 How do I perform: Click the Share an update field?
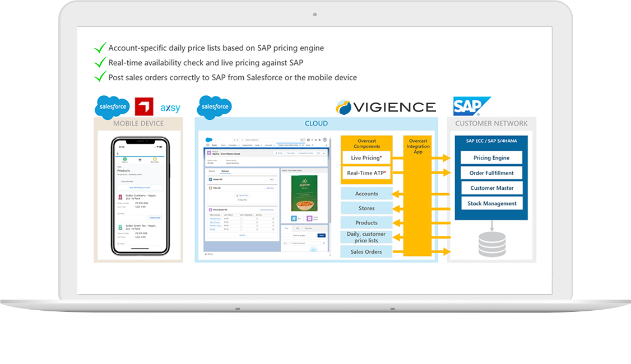[x=299, y=235]
